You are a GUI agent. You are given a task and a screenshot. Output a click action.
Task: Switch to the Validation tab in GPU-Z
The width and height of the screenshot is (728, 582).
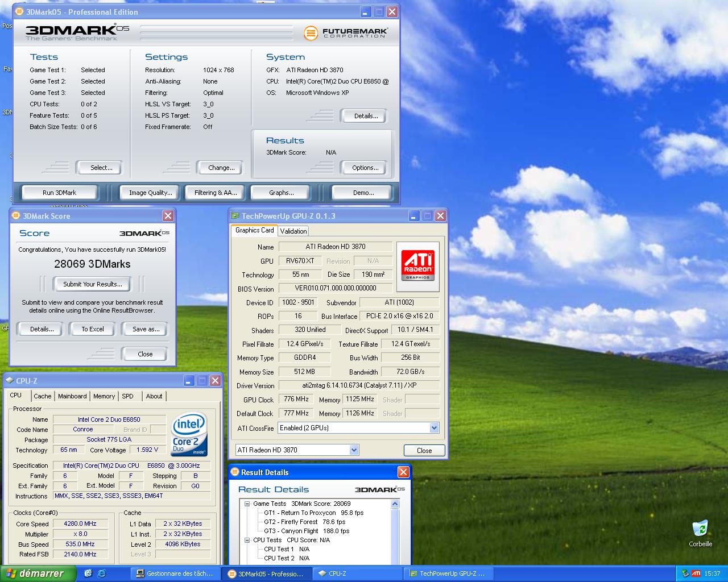293,231
